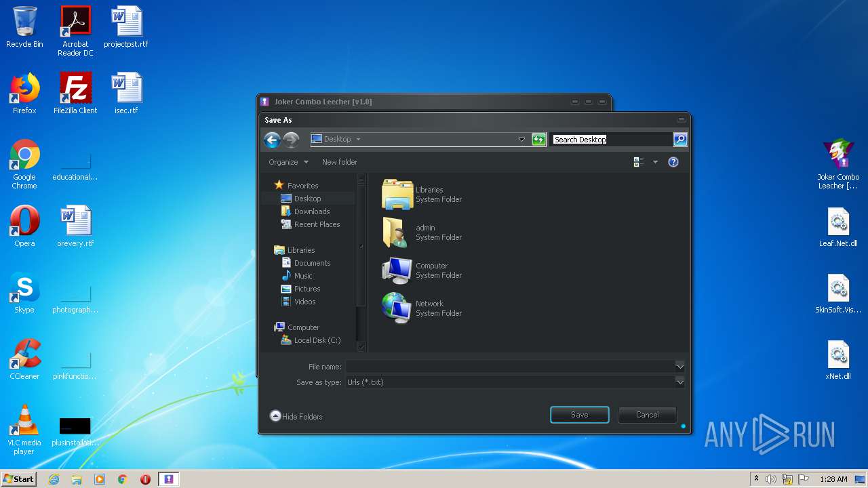Select SkinSoft.Vis... dll desktop file
The image size is (868, 488).
pos(838,293)
